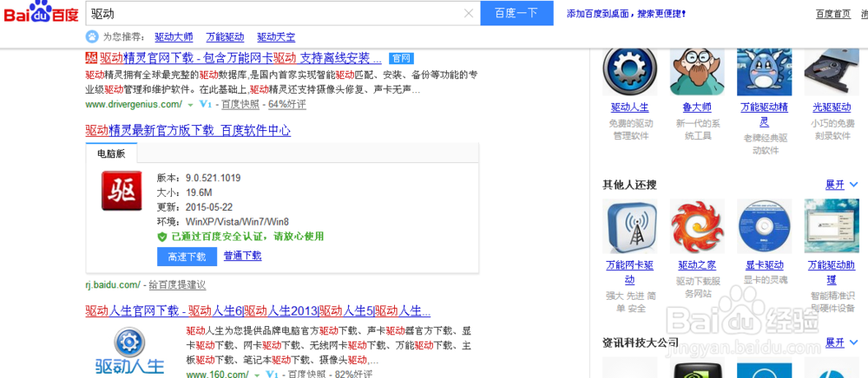
Task: Open sidebar link 万能网卡驱动
Action: point(630,272)
